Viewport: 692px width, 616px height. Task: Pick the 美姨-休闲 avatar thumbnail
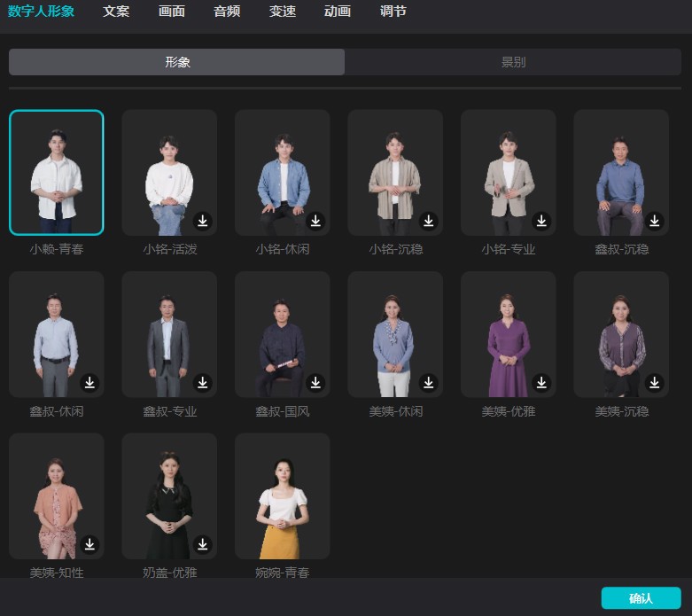[x=395, y=334]
